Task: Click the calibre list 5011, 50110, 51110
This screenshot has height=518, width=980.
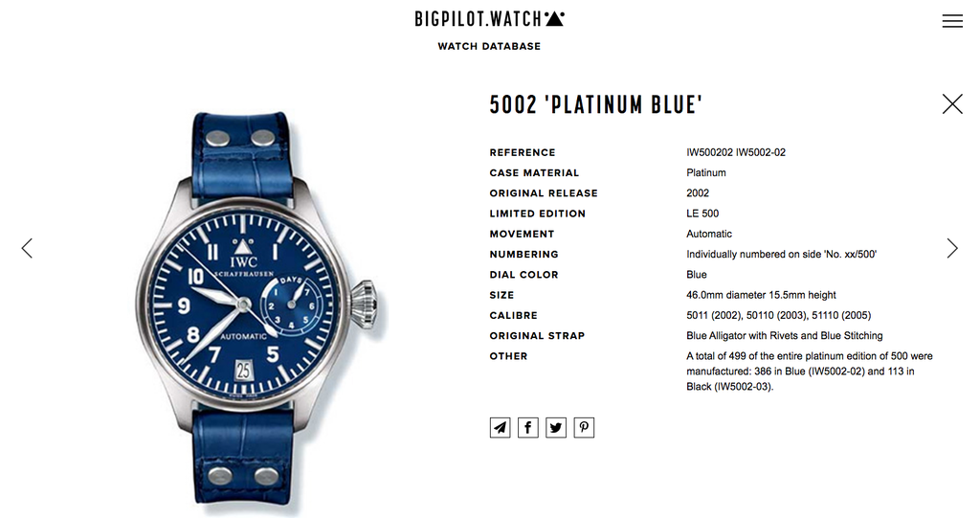Action: click(779, 315)
